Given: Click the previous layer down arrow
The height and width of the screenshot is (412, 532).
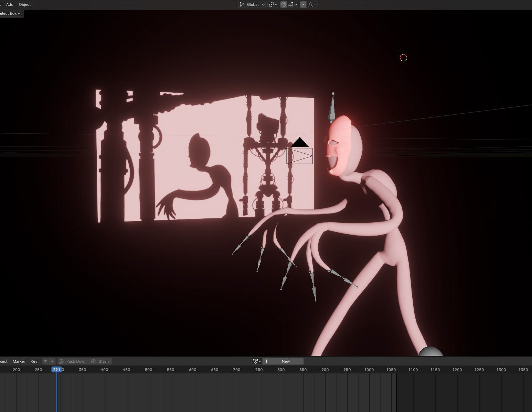Looking at the screenshot, I should pos(45,361).
